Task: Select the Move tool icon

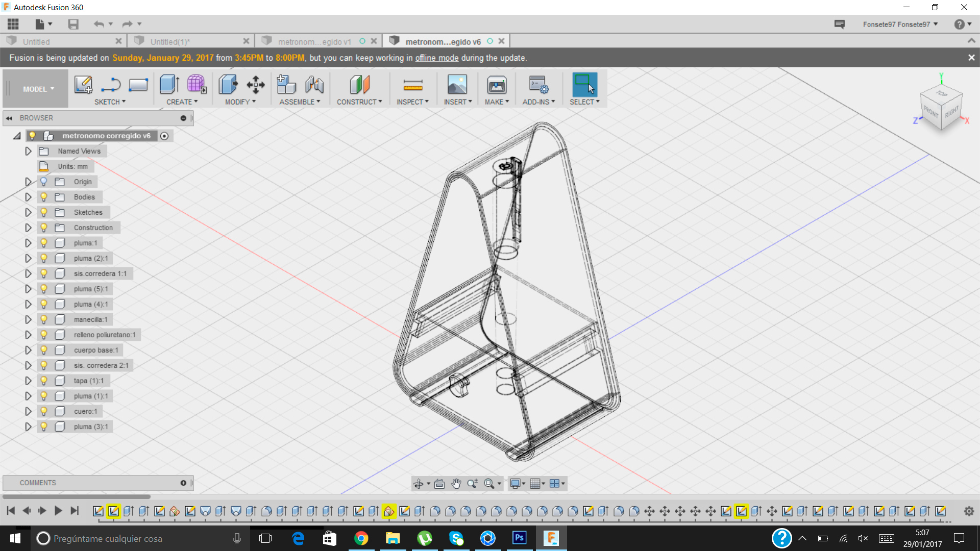Action: tap(255, 85)
